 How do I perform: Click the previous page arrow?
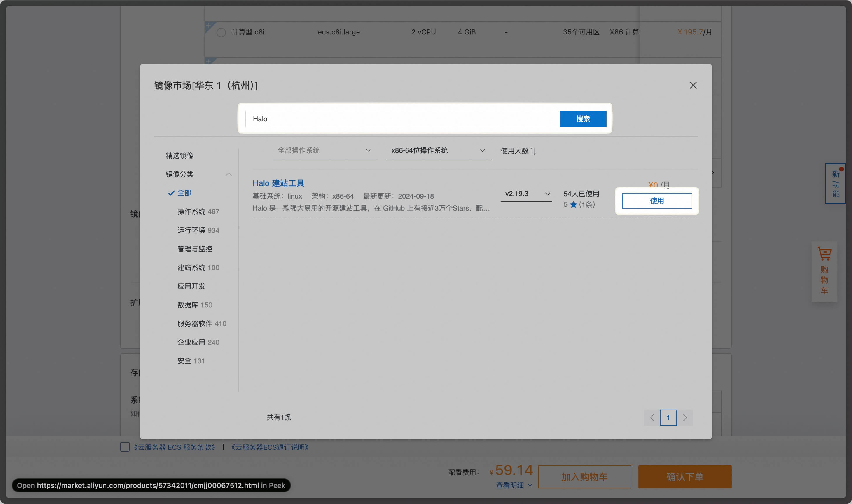pos(652,417)
